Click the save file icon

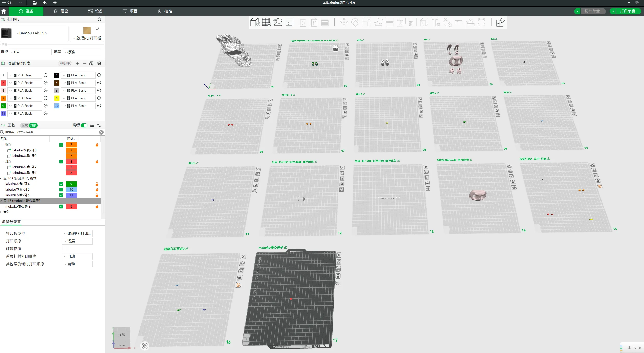click(35, 3)
